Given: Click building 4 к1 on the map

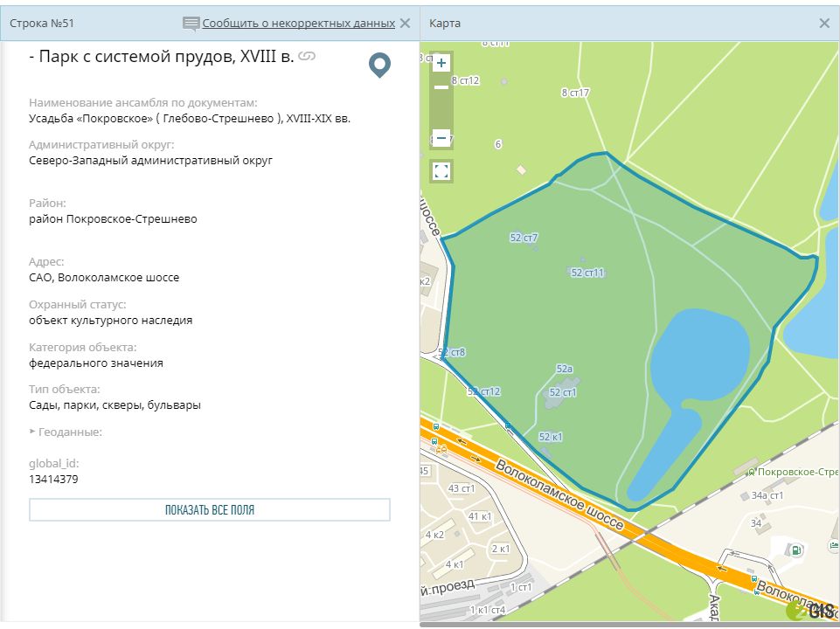Looking at the screenshot, I should [x=455, y=563].
